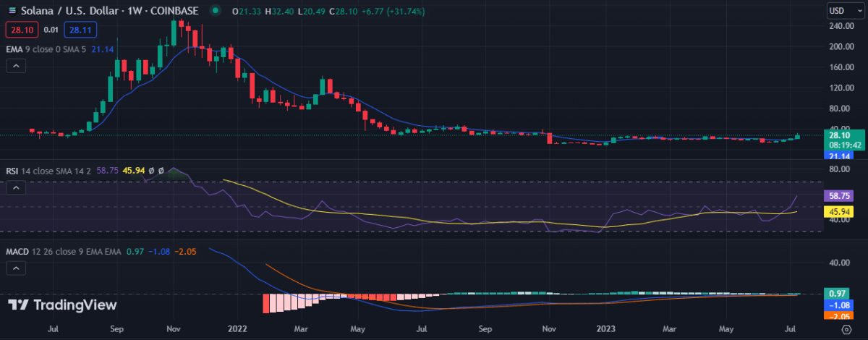Click the green 0.97 MACD axis label
Viewport: 868px width, 340px height.
[837, 293]
